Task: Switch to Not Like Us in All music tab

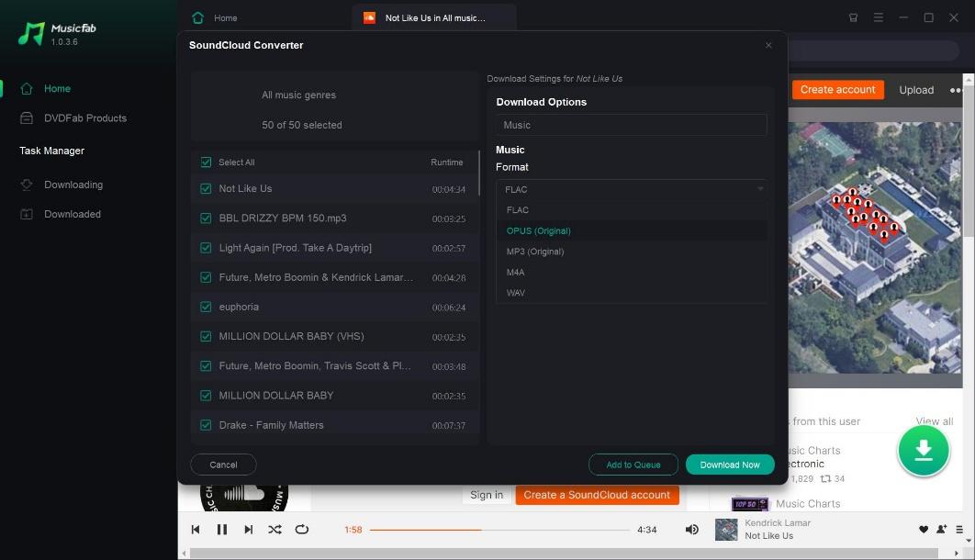Action: coord(434,18)
